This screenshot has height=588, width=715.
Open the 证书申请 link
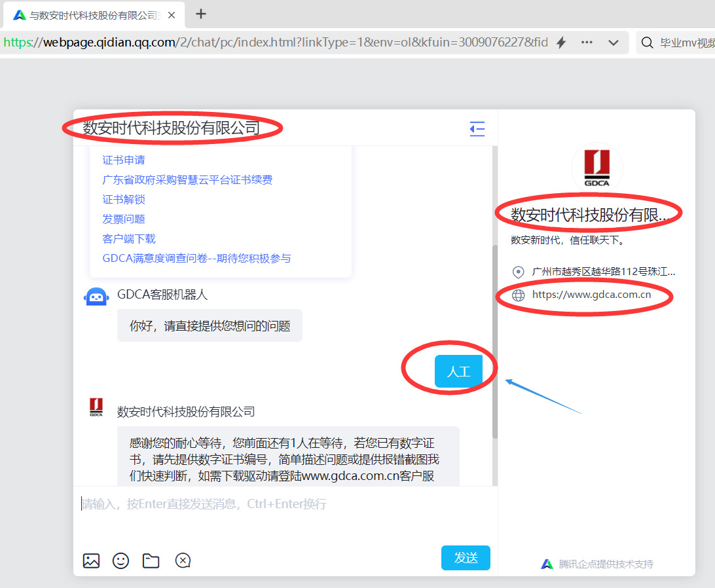pyautogui.click(x=124, y=160)
